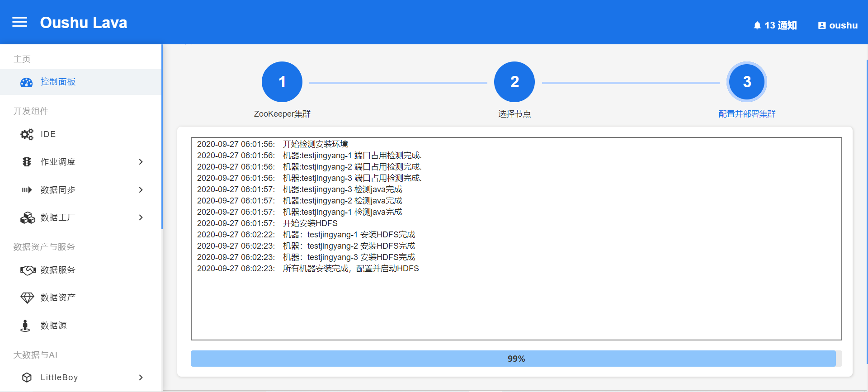Viewport: 868px width, 392px height.
Task: Expand the LittleBoy submenu chevron
Action: pyautogui.click(x=141, y=378)
